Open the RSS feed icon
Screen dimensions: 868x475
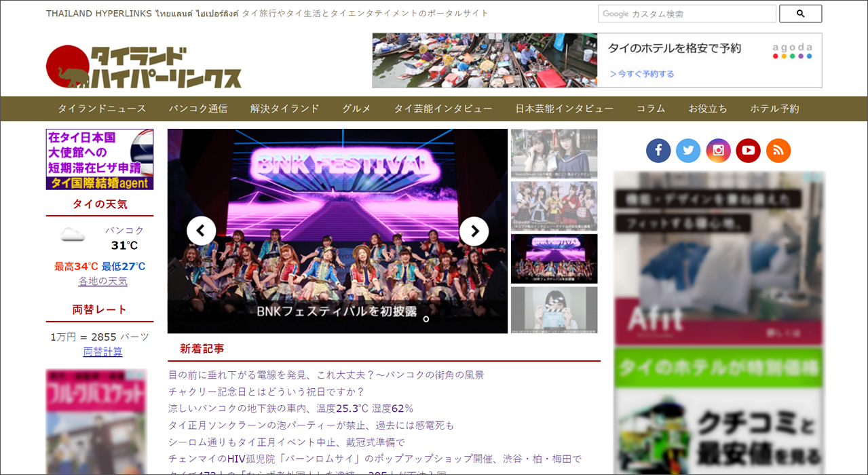[778, 151]
